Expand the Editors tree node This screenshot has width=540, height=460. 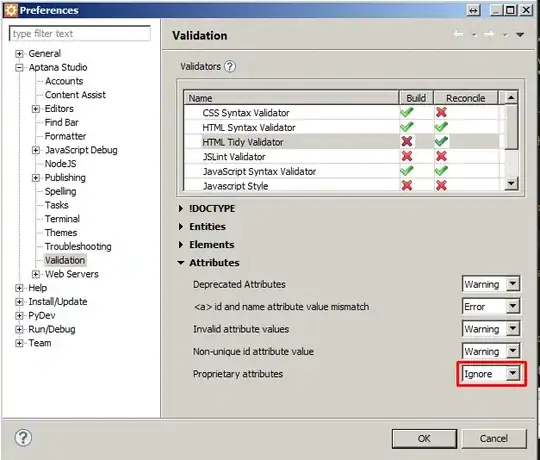point(35,109)
